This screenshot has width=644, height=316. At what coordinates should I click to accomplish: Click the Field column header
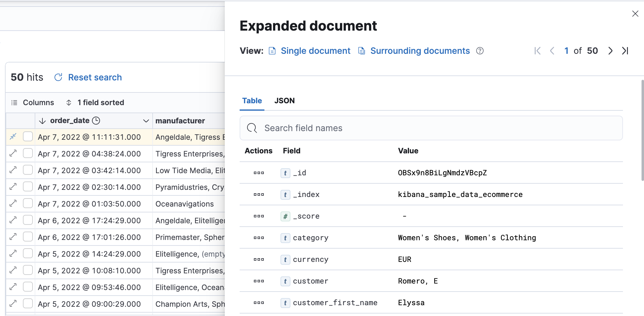[291, 151]
